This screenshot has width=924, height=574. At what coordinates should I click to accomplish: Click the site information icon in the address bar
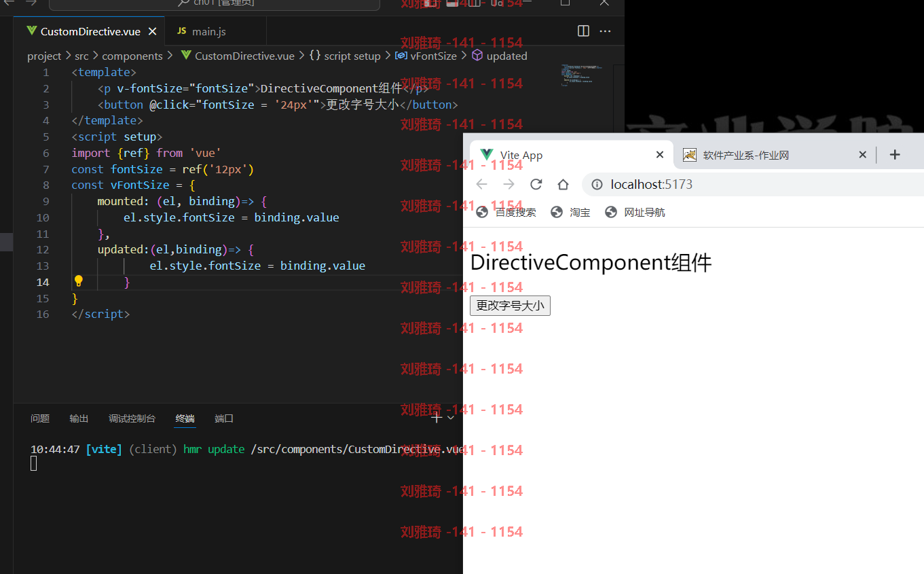coord(597,184)
